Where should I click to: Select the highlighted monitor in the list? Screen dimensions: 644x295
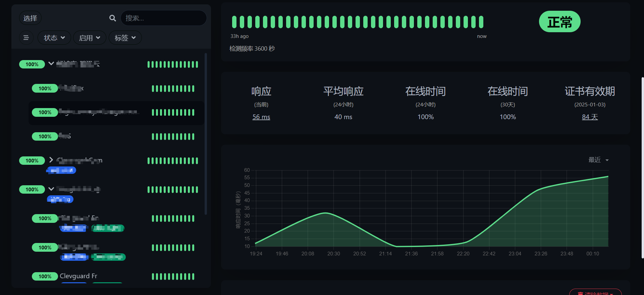tap(116, 113)
